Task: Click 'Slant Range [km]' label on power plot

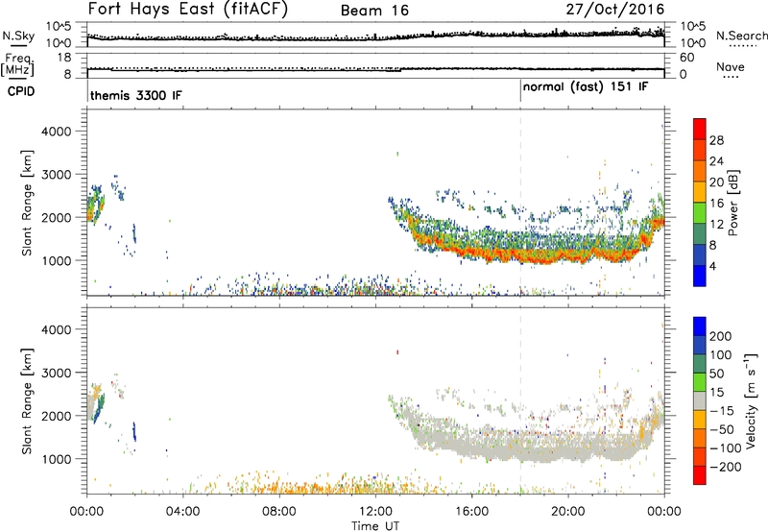Action: (x=27, y=203)
